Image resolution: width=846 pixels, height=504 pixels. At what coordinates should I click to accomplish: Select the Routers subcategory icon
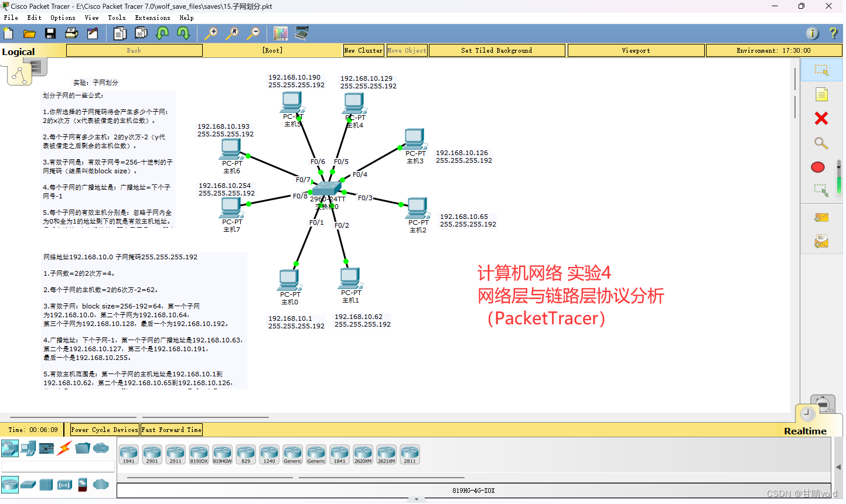10,485
